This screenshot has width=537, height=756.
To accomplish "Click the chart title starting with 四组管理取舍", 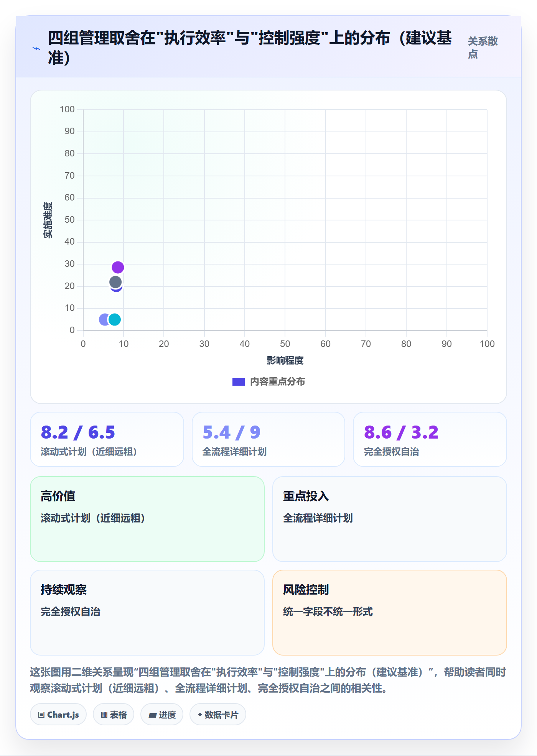I will point(250,48).
